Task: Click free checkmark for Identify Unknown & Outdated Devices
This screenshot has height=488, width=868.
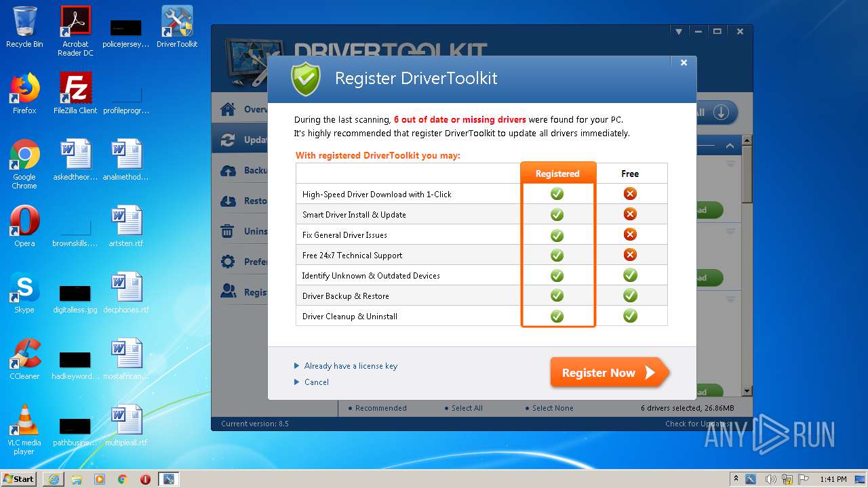Action: click(x=630, y=275)
